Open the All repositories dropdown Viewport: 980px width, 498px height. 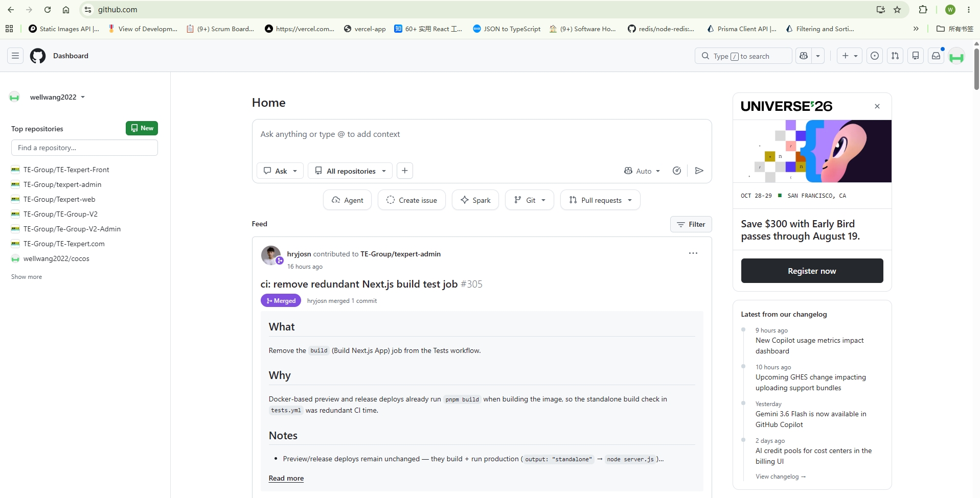point(350,171)
